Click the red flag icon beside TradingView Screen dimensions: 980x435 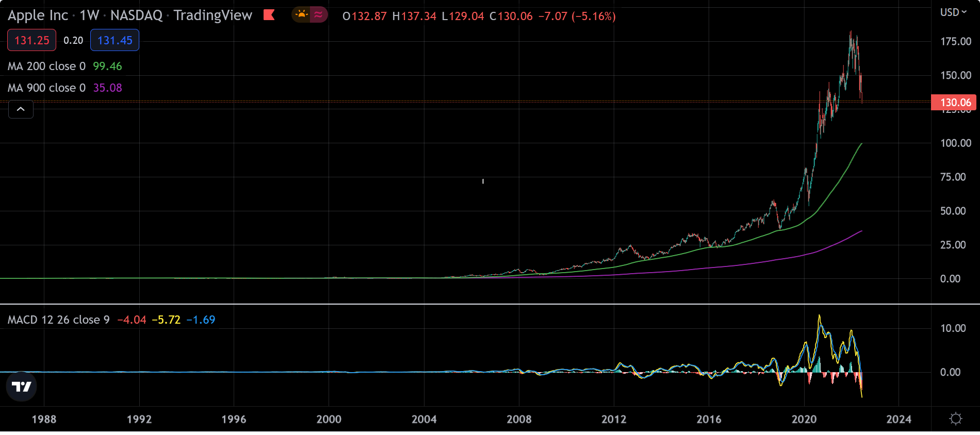pos(269,15)
